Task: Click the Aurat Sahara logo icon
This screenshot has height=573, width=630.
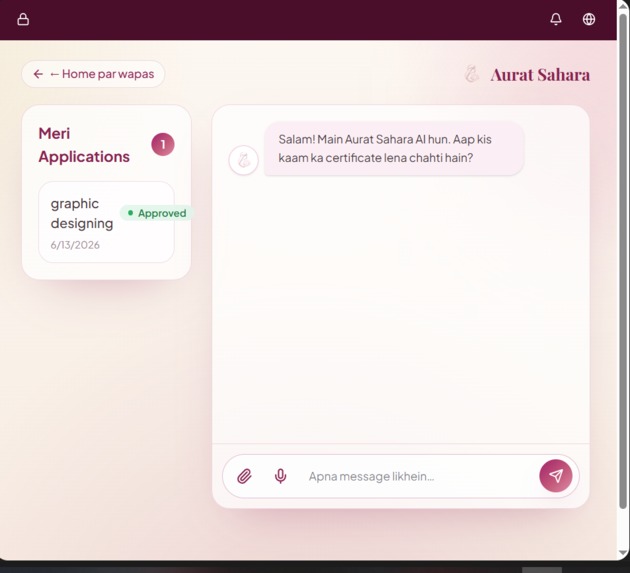Action: (x=472, y=74)
